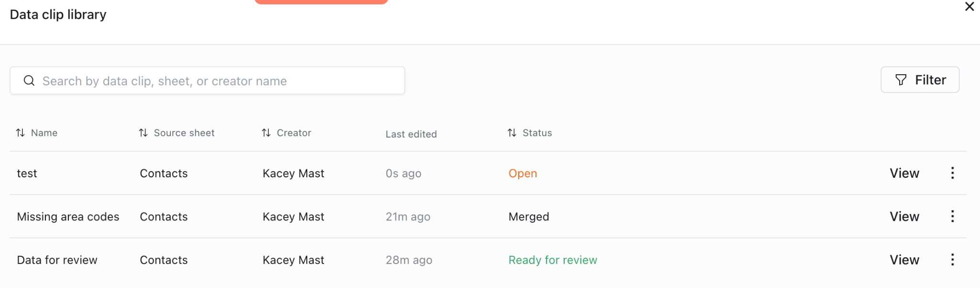Click the Ready for review status label
This screenshot has width=980, height=288.
(553, 260)
